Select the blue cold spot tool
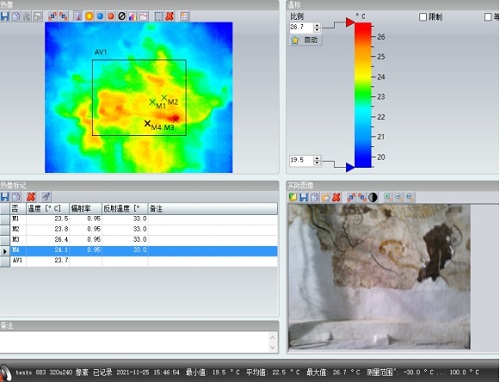The width and height of the screenshot is (500, 382). click(100, 16)
